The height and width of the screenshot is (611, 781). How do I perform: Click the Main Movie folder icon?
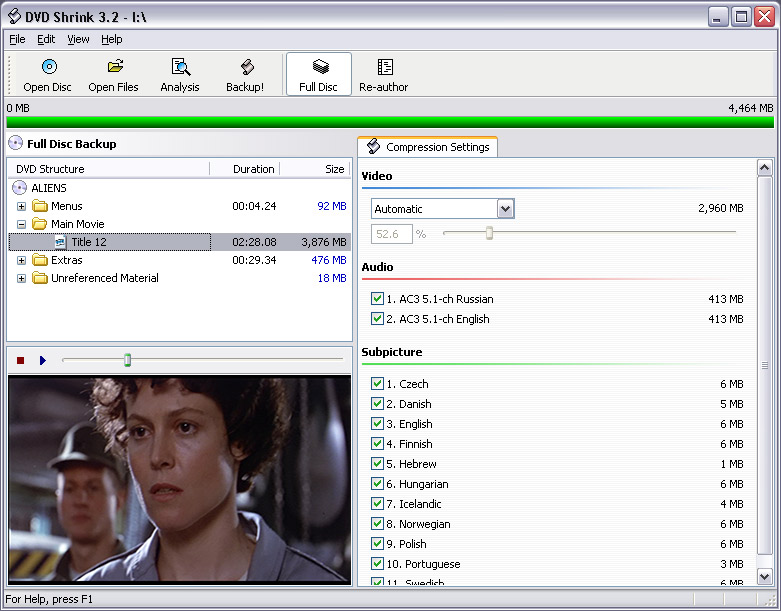(x=40, y=224)
